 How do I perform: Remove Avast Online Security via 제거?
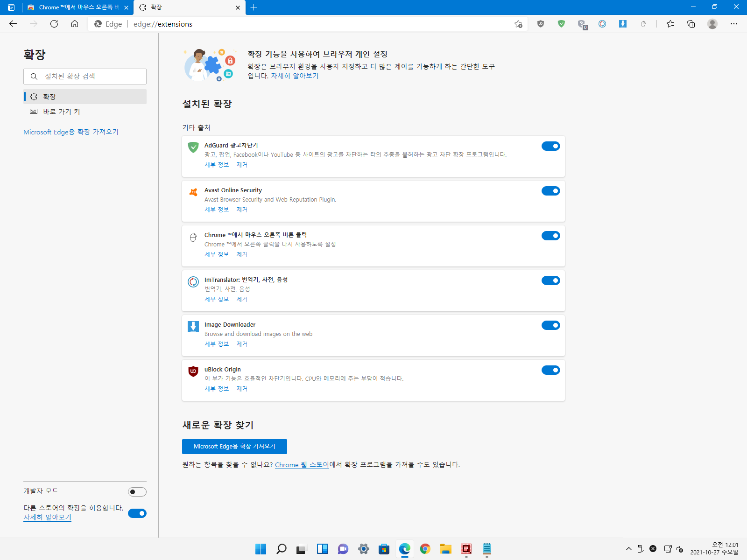pos(242,210)
